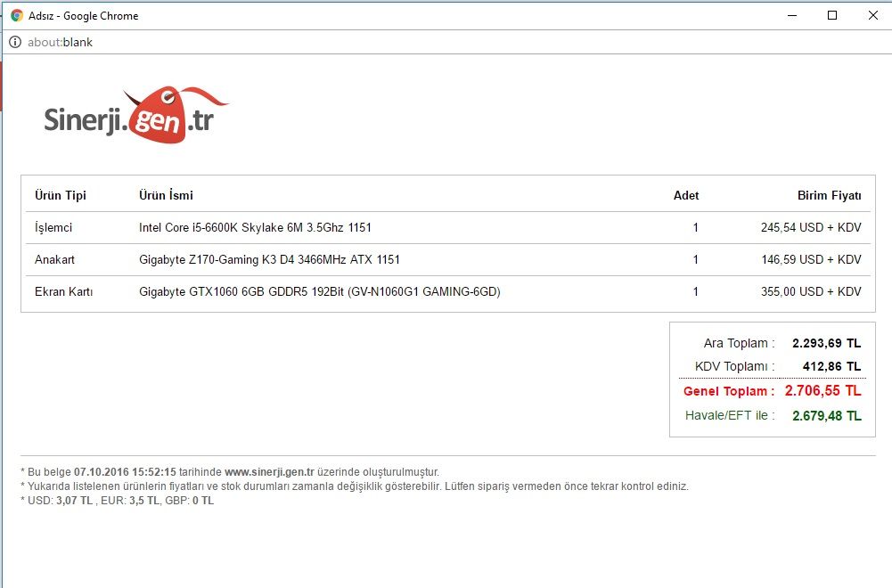
Task: Click the quantity 1 in the Ekran Kartı row
Action: pos(695,291)
